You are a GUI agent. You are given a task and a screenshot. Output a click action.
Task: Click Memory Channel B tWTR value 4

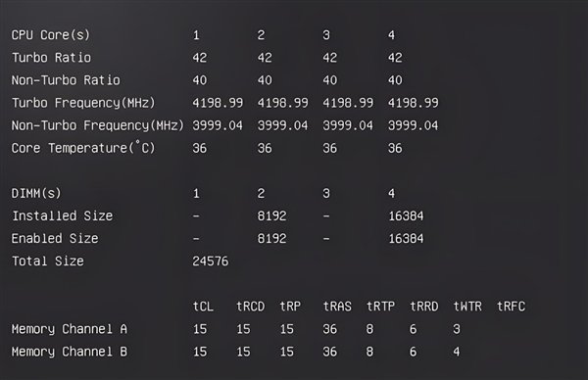click(x=457, y=352)
